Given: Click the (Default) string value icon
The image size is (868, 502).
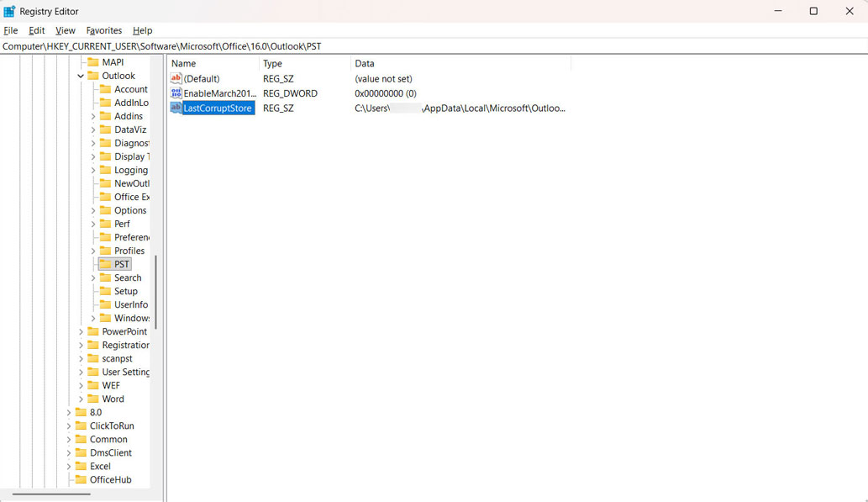Looking at the screenshot, I should (176, 78).
